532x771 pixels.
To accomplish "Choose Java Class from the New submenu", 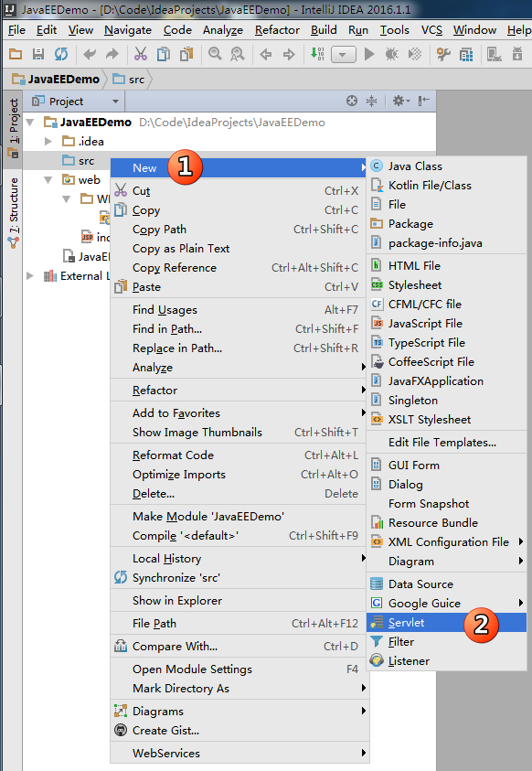I will [446, 166].
